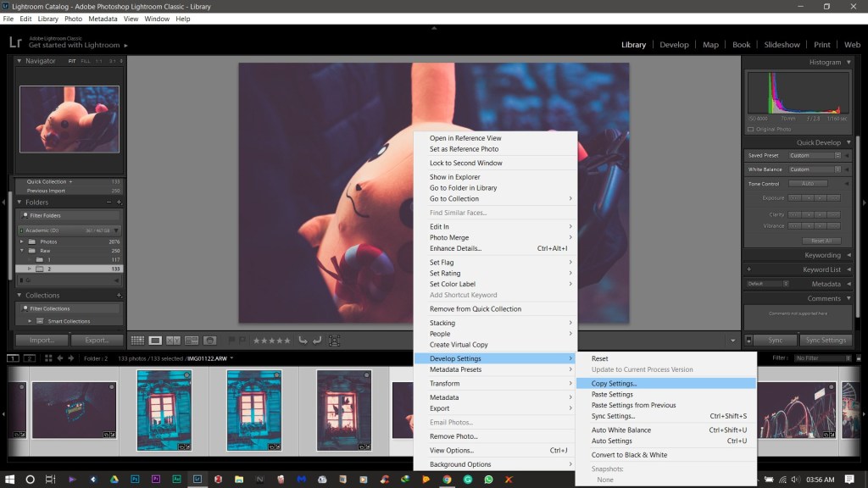Expand the Photos folder in tree
This screenshot has height=488, width=868.
point(23,241)
